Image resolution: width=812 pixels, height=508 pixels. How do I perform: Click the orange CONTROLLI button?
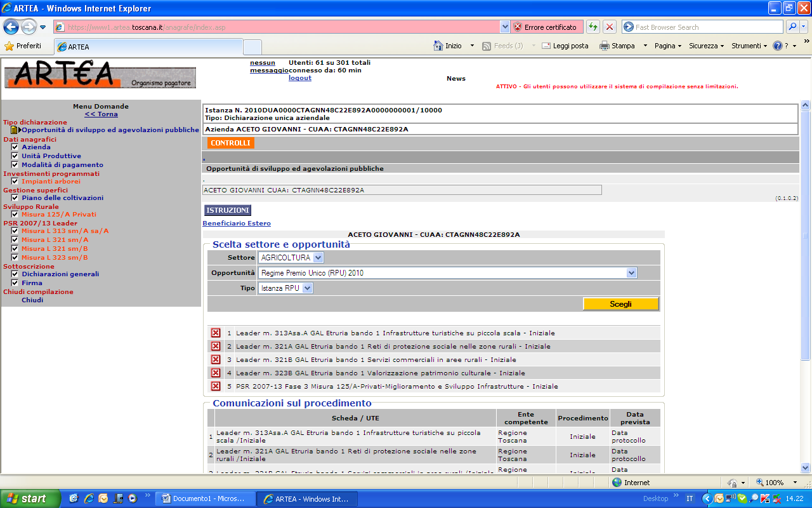pos(230,143)
